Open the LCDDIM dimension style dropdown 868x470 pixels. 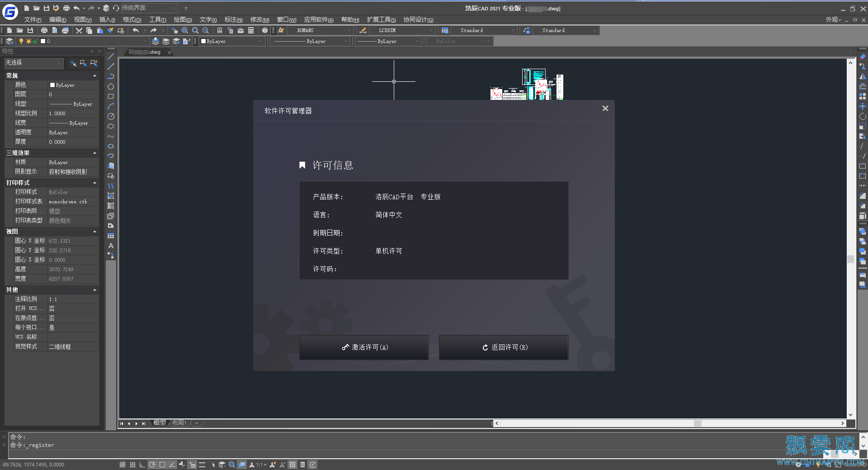click(402, 30)
